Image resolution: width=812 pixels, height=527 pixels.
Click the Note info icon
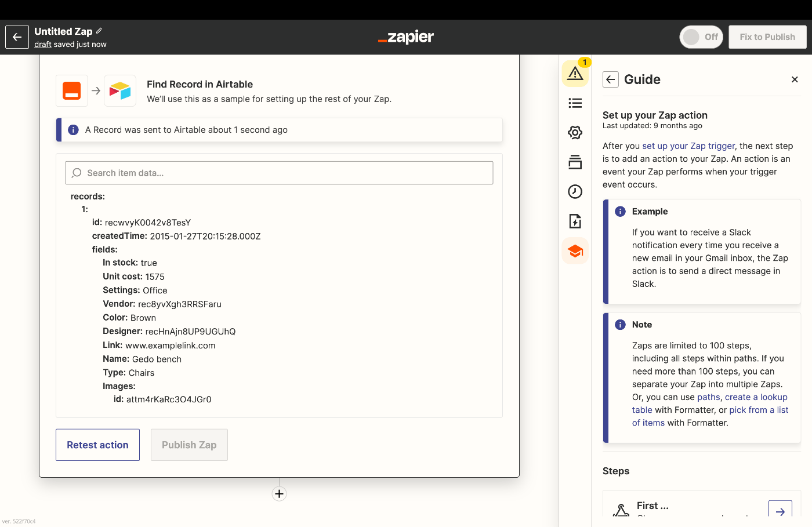620,325
